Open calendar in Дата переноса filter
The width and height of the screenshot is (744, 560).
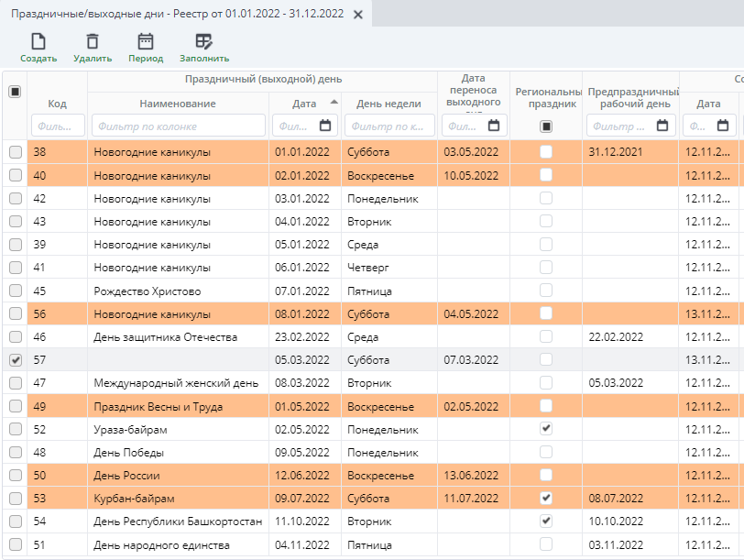pos(494,126)
